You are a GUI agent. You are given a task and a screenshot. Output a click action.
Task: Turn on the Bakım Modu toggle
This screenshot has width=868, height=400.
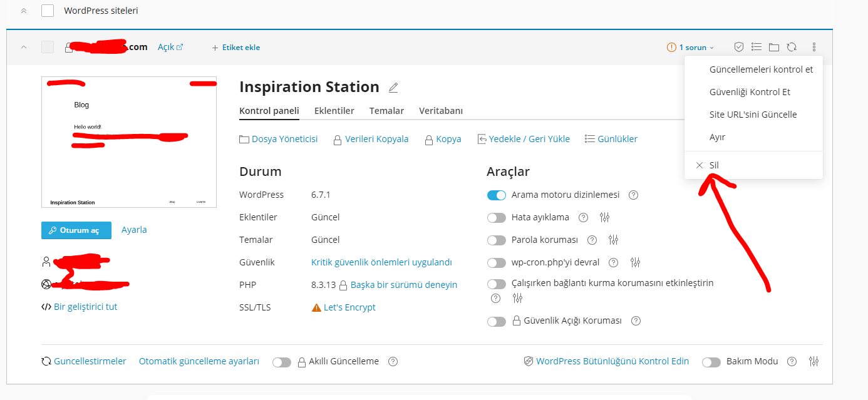tap(711, 362)
